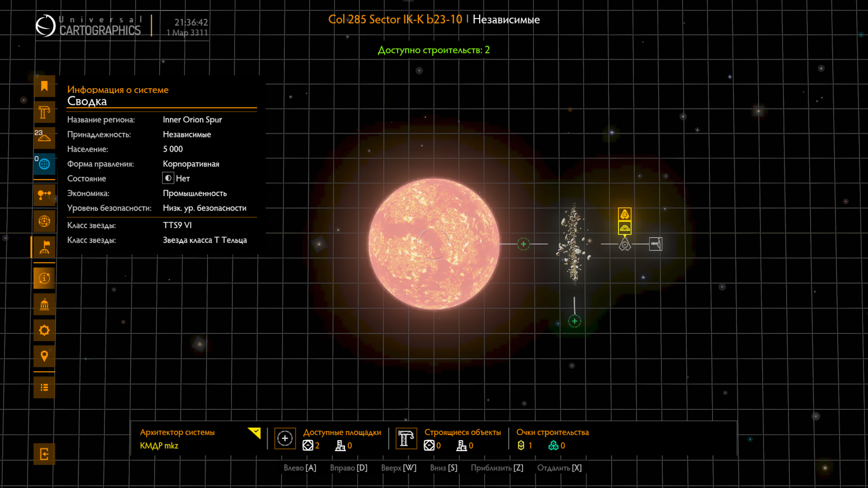Image resolution: width=868 pixels, height=488 pixels.
Task: Click the yellow construction points icon
Action: pyautogui.click(x=521, y=446)
